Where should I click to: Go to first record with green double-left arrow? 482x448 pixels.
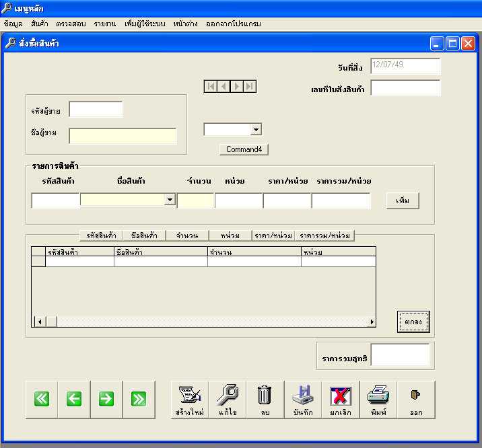42,399
